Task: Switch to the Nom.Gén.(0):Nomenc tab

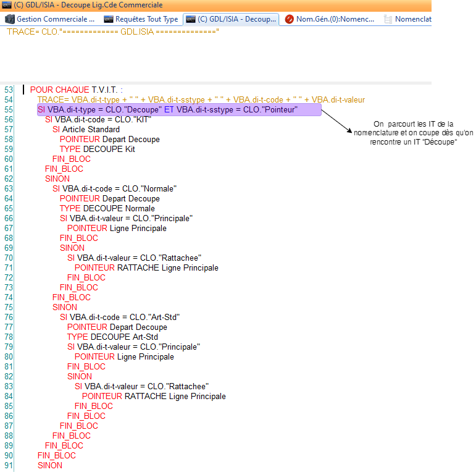Action: tap(335, 19)
